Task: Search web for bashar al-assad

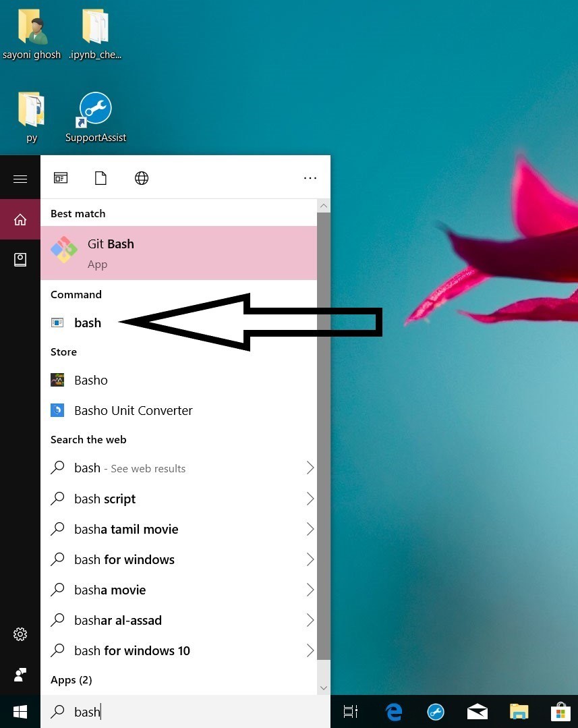Action: coord(179,620)
